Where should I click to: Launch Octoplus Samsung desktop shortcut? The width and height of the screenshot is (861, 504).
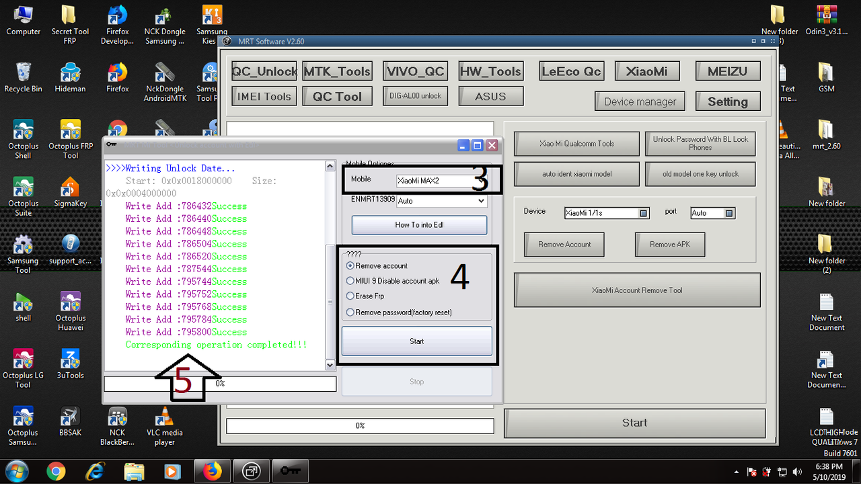click(24, 426)
